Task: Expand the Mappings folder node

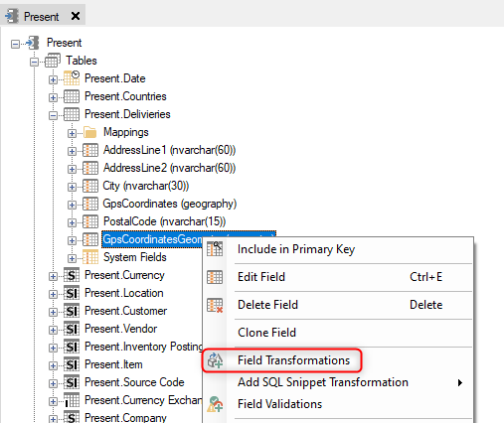Action: [72, 133]
